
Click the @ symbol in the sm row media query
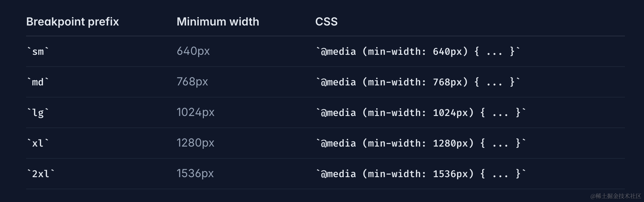pos(324,52)
